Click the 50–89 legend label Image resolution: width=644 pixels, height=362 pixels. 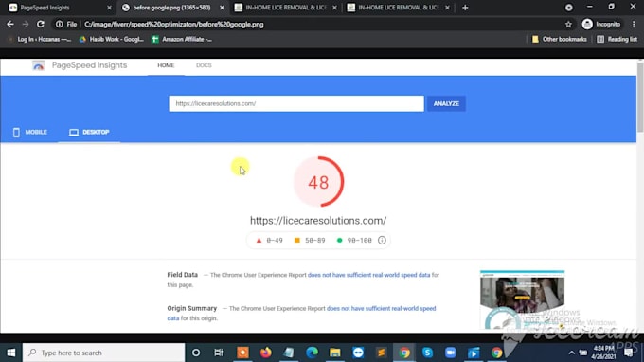click(x=315, y=241)
